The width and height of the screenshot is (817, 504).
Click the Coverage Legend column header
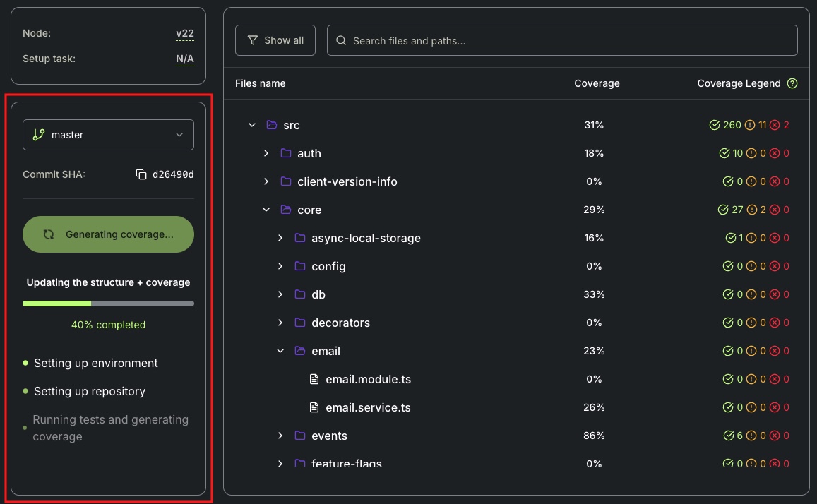pyautogui.click(x=739, y=83)
